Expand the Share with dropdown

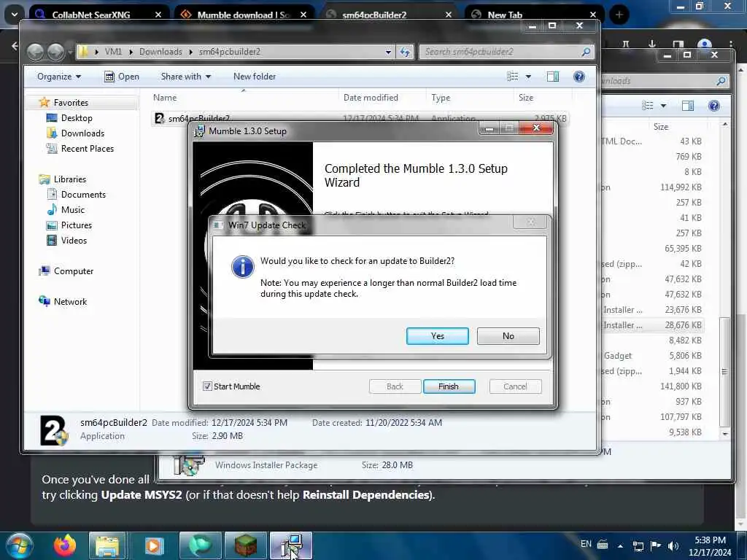186,76
